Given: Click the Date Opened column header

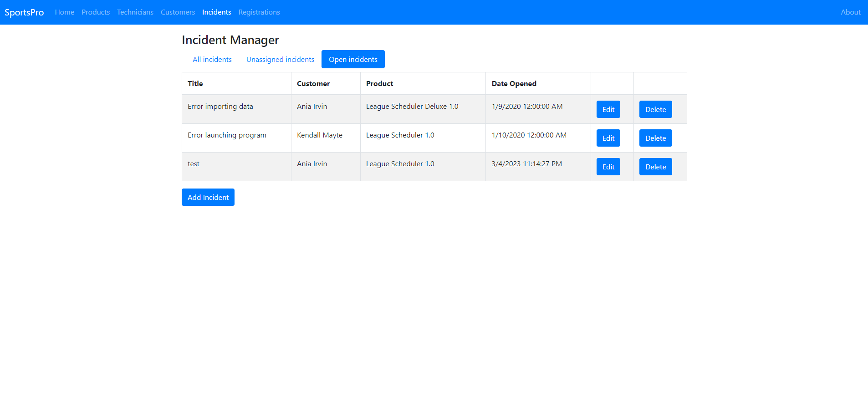Looking at the screenshot, I should tap(514, 84).
